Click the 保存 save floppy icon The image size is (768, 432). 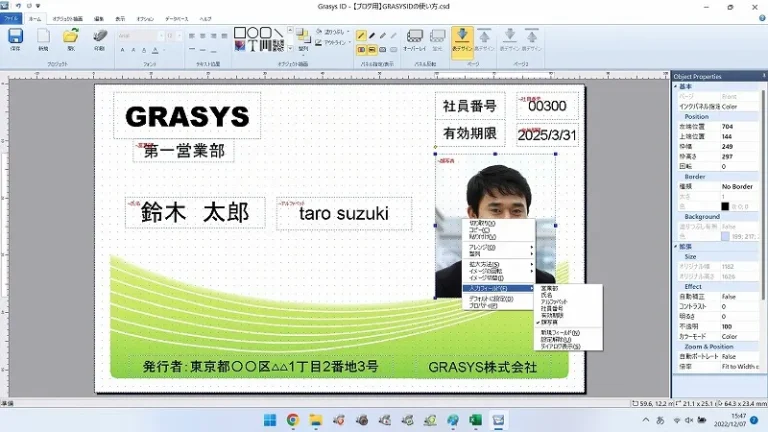pyautogui.click(x=15, y=36)
